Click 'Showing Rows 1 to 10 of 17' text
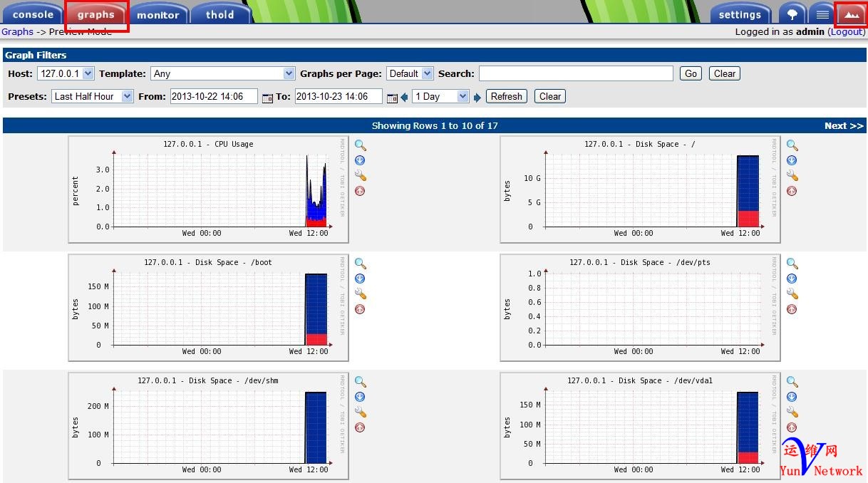868x483 pixels. [435, 126]
